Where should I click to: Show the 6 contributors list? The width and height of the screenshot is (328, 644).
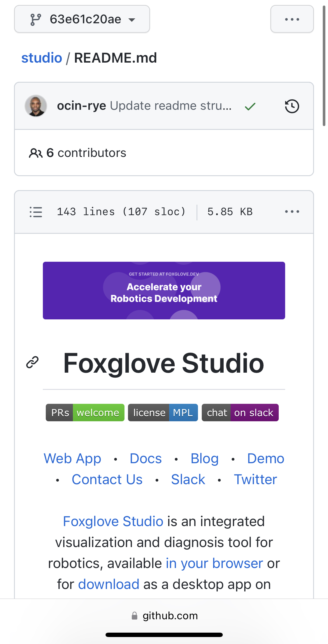coord(86,153)
